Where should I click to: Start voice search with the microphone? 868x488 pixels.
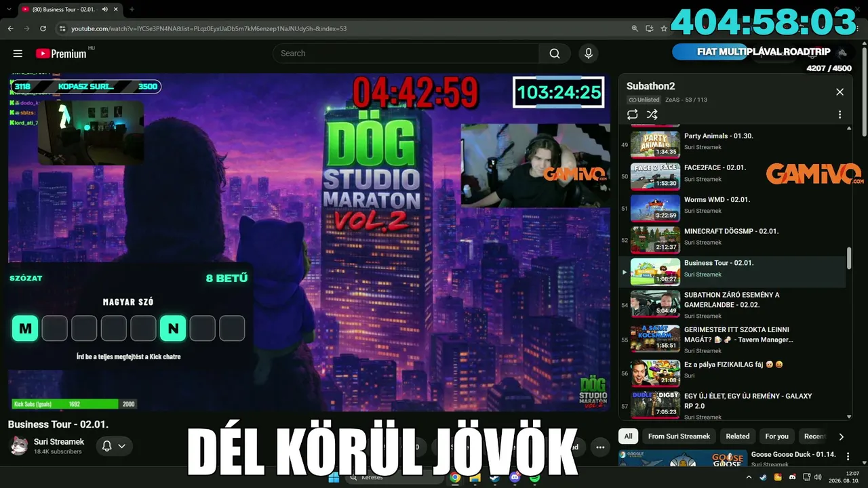tap(588, 54)
